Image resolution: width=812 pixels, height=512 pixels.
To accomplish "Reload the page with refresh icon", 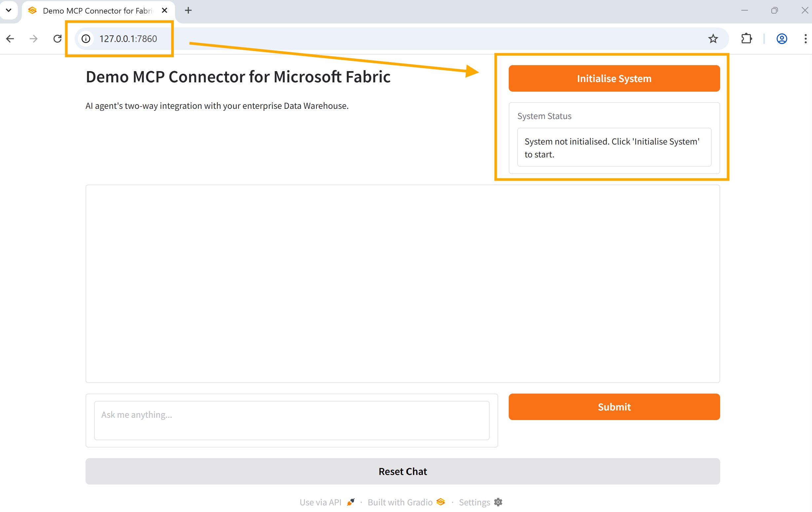I will pyautogui.click(x=57, y=39).
